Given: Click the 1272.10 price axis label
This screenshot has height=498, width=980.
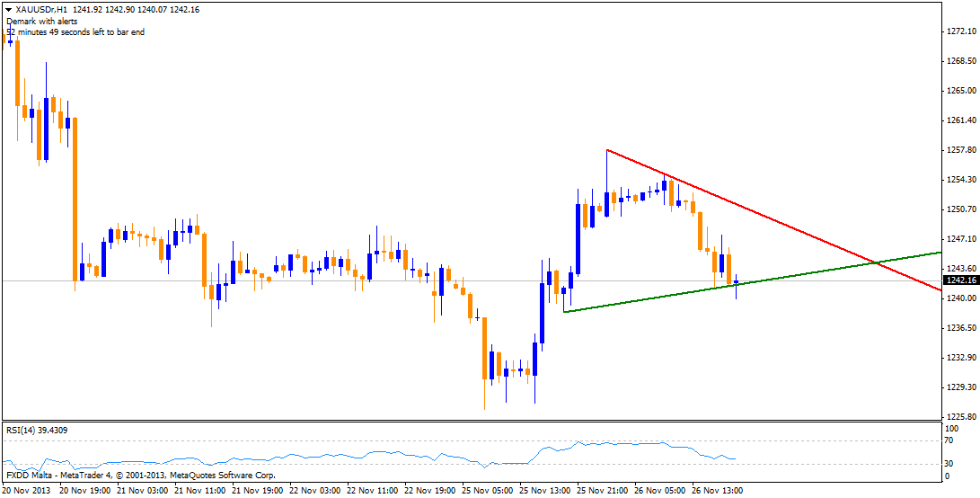Looking at the screenshot, I should tap(960, 31).
